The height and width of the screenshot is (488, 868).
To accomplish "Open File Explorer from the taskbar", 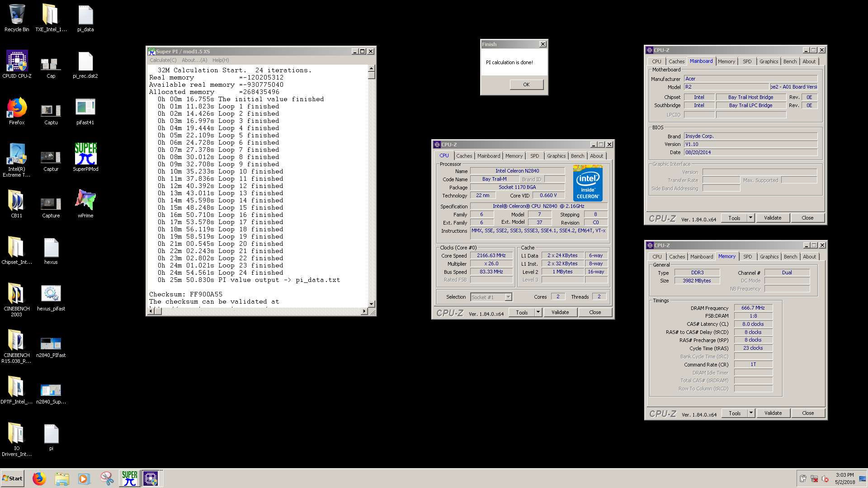I will (62, 478).
